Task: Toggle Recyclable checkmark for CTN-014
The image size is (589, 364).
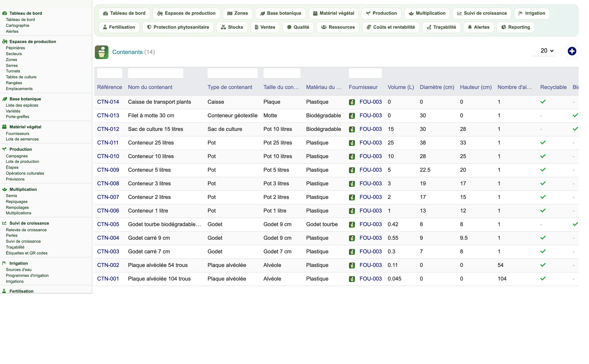Action: coord(543,102)
